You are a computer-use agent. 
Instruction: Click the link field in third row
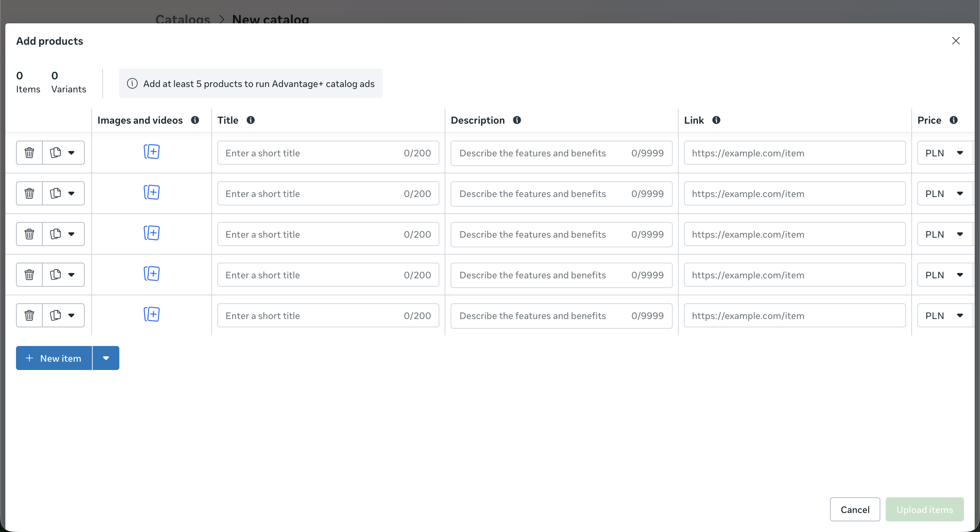[x=794, y=234]
